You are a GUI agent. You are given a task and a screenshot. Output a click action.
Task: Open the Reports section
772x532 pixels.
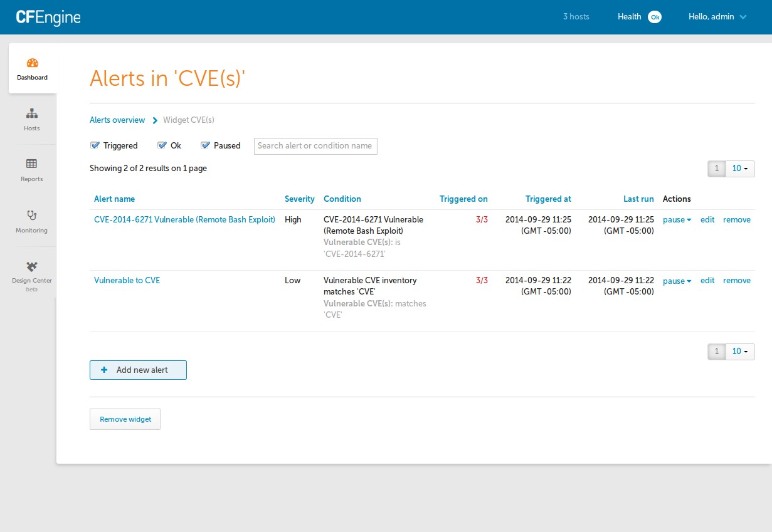click(x=31, y=169)
